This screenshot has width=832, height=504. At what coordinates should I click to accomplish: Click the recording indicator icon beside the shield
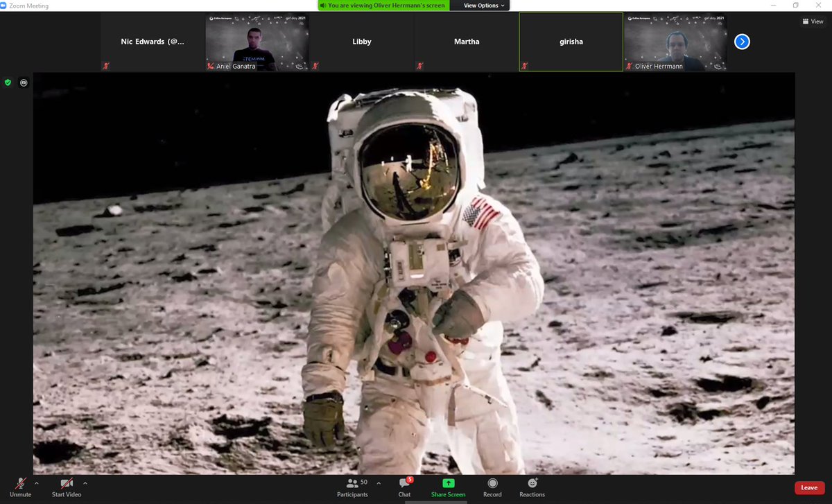tap(23, 82)
